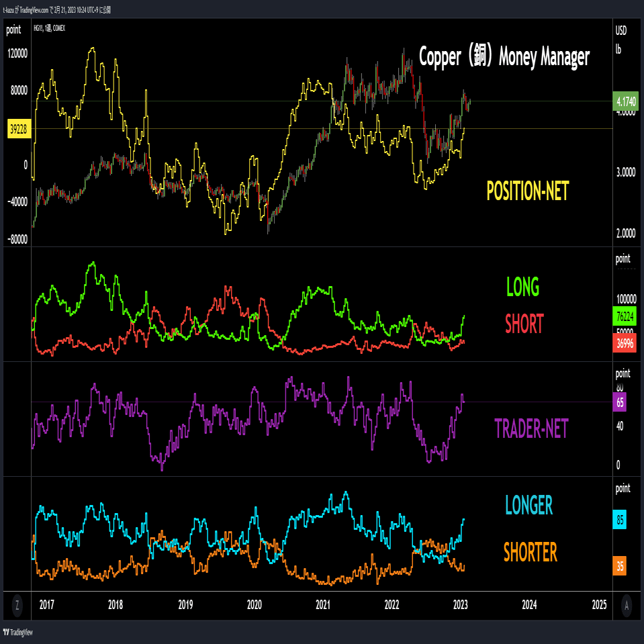
Task: Click the orange 35 value tag
Action: coord(620,566)
